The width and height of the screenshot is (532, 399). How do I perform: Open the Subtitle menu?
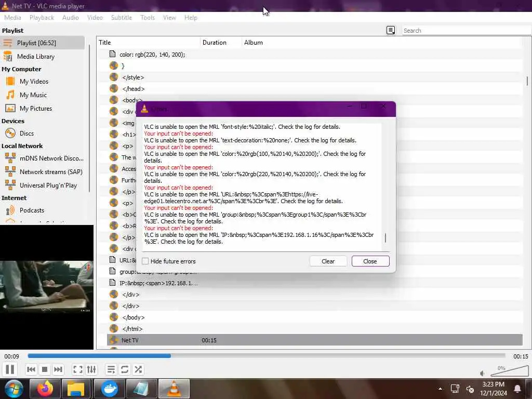pyautogui.click(x=122, y=18)
